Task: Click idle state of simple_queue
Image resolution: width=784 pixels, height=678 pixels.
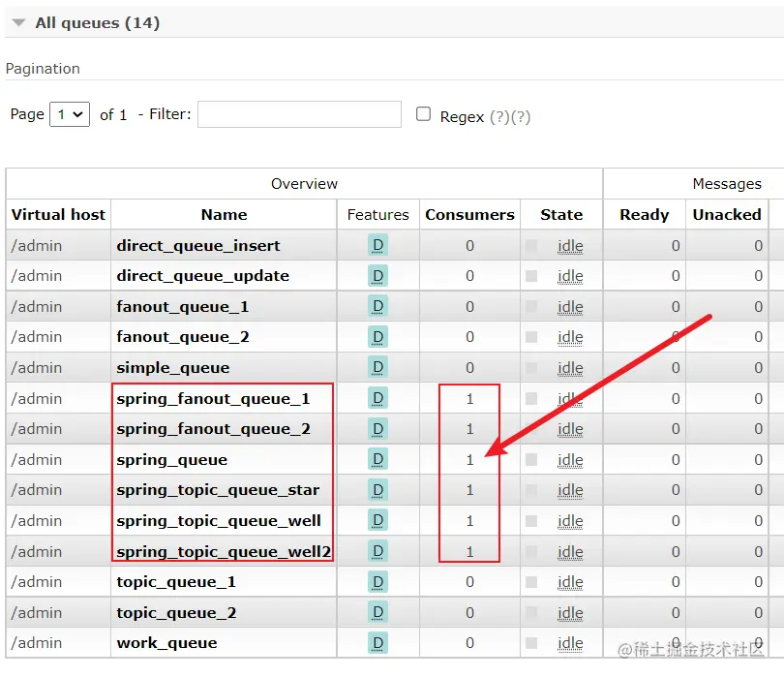Action: point(570,368)
